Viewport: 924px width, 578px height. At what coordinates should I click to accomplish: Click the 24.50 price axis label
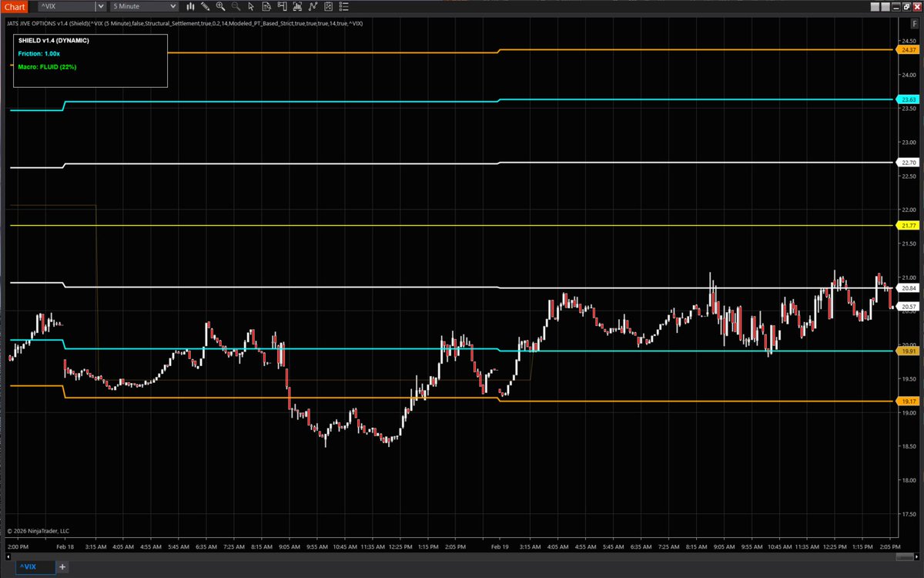(908, 40)
